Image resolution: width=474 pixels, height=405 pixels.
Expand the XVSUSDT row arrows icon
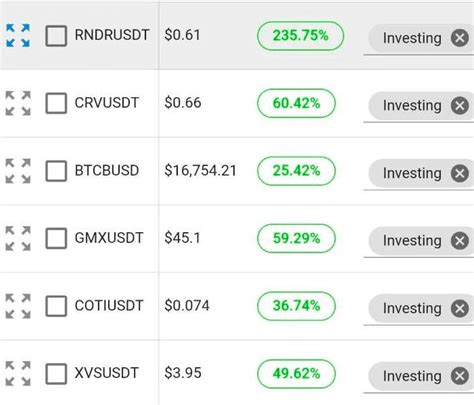[18, 373]
